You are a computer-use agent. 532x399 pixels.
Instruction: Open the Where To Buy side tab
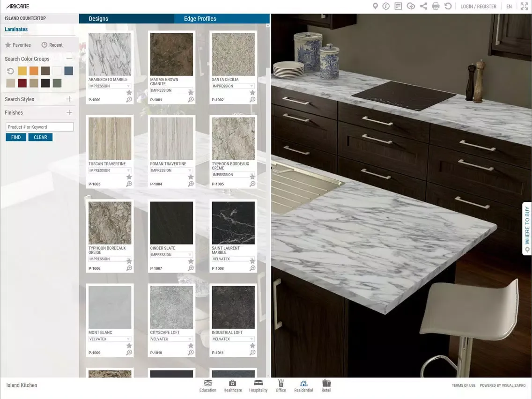pos(527,229)
